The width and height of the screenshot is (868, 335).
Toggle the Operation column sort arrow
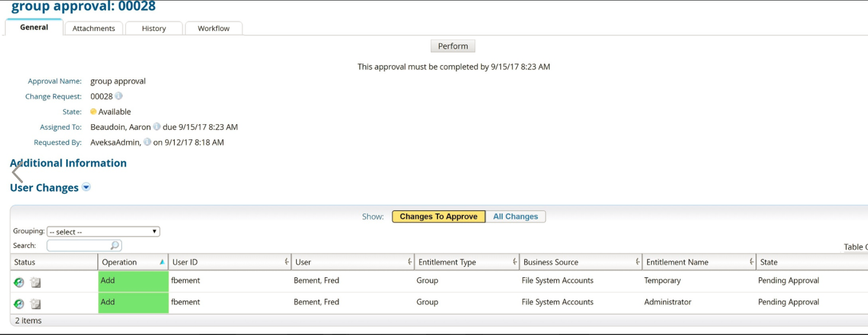pyautogui.click(x=162, y=262)
